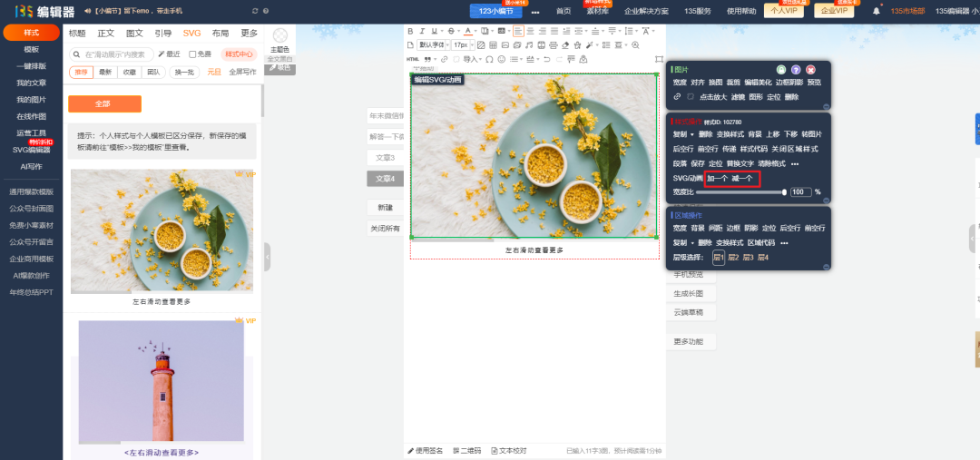Insert an image from toolbar
The width and height of the screenshot is (980, 460).
505,44
